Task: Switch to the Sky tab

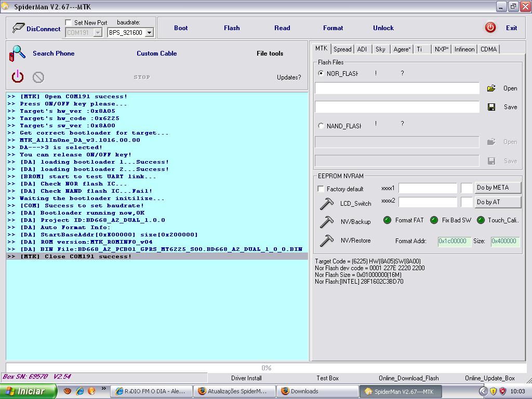Action: click(380, 49)
